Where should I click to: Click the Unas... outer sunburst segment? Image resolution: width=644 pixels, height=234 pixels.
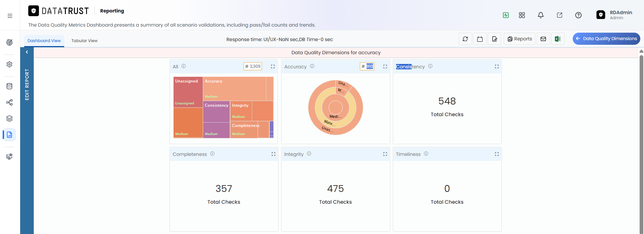click(x=327, y=129)
